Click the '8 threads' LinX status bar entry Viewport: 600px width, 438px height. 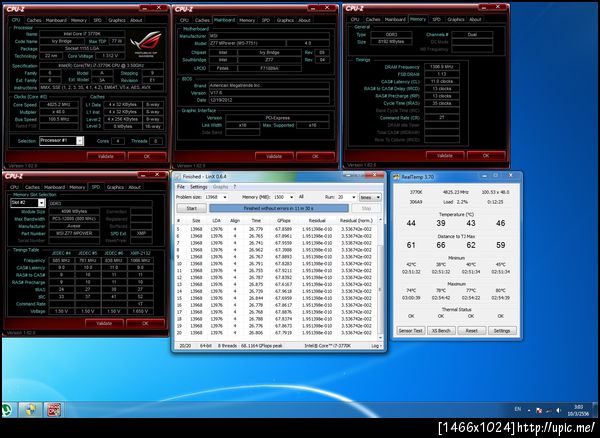click(227, 346)
